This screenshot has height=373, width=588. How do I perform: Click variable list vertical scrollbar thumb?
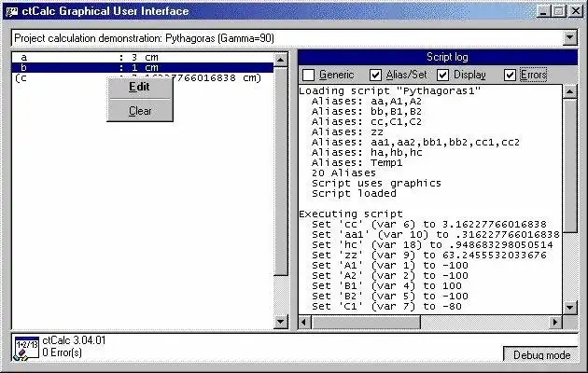pos(281,172)
